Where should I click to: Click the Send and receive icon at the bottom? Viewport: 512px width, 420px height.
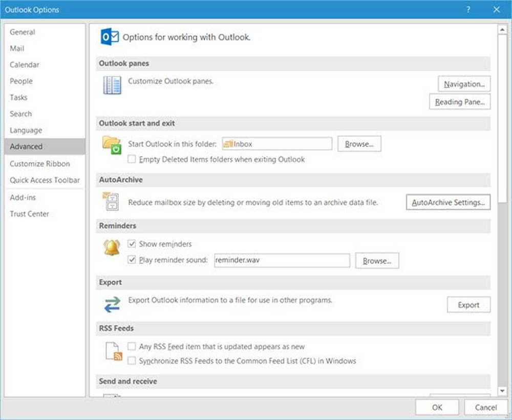click(112, 397)
